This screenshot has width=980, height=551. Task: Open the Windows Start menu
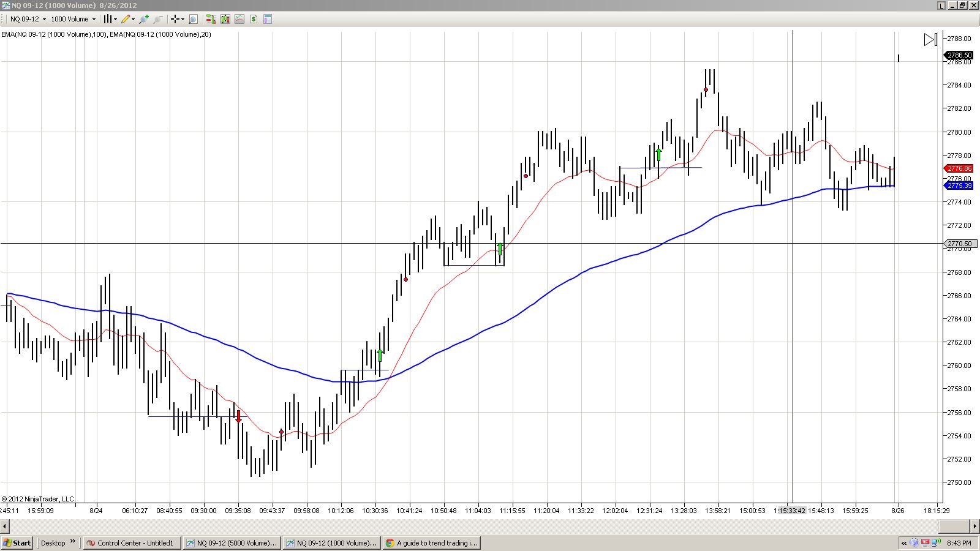(17, 543)
